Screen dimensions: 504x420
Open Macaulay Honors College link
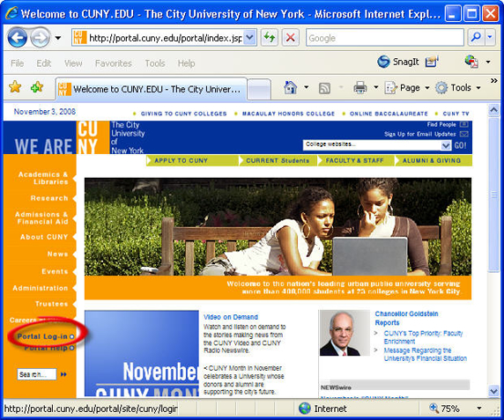tap(288, 114)
